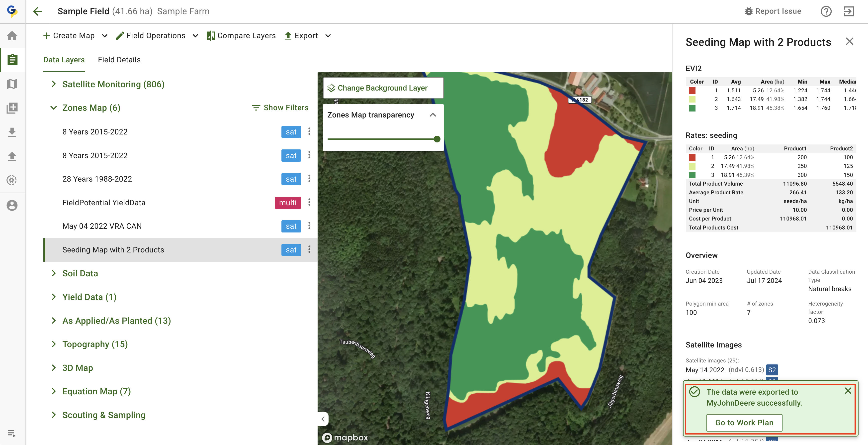Click the Zones Map transparency slider handle
This screenshot has height=445, width=868.
437,139
